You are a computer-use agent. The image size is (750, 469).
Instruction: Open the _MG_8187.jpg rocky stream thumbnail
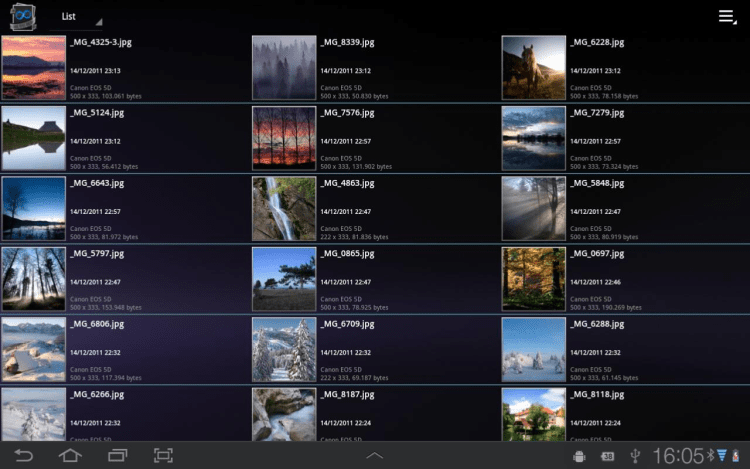(284, 414)
